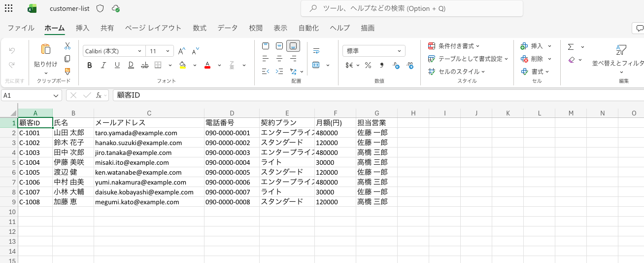644x263 pixels.
Task: Open the comments speech bubble button
Action: click(x=639, y=28)
